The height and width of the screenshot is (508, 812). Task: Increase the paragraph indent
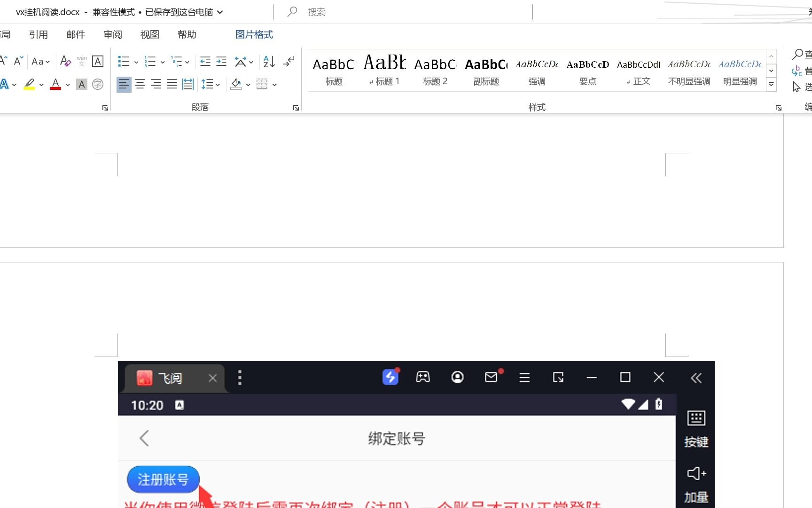221,61
